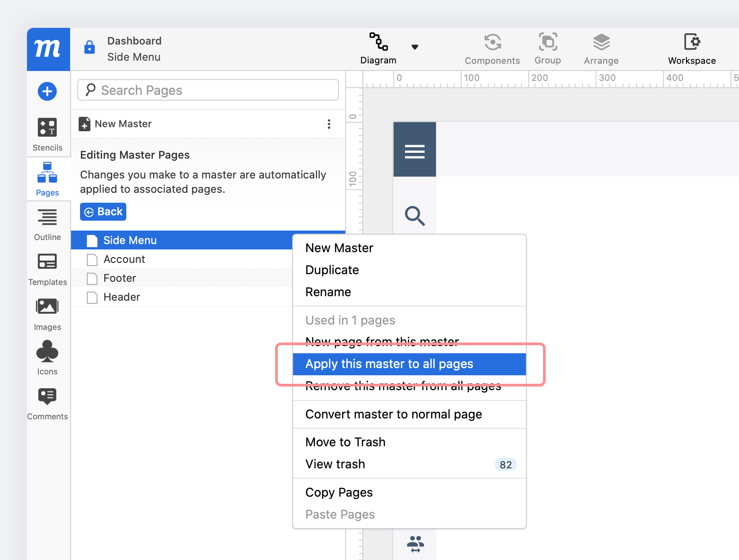
Task: Open the New Master three-dot menu
Action: [x=329, y=124]
